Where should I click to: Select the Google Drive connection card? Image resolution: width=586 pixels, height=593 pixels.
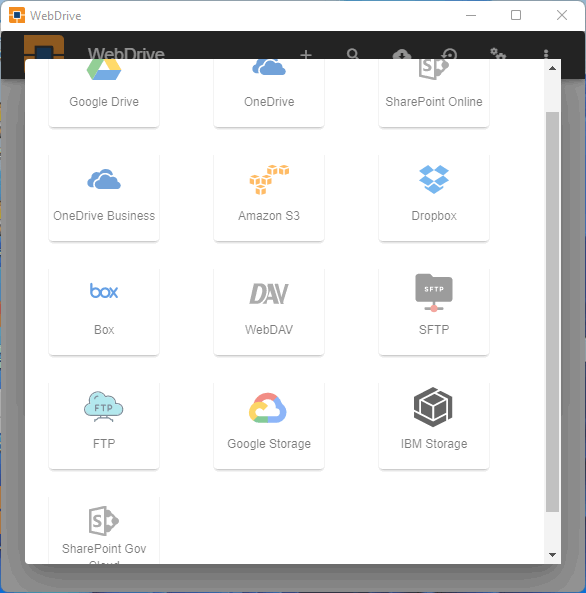[104, 93]
